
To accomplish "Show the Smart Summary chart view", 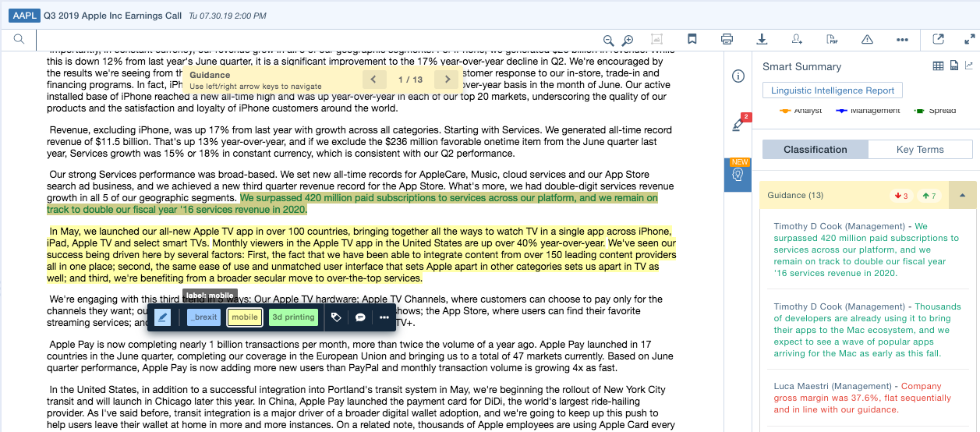I will point(969,66).
